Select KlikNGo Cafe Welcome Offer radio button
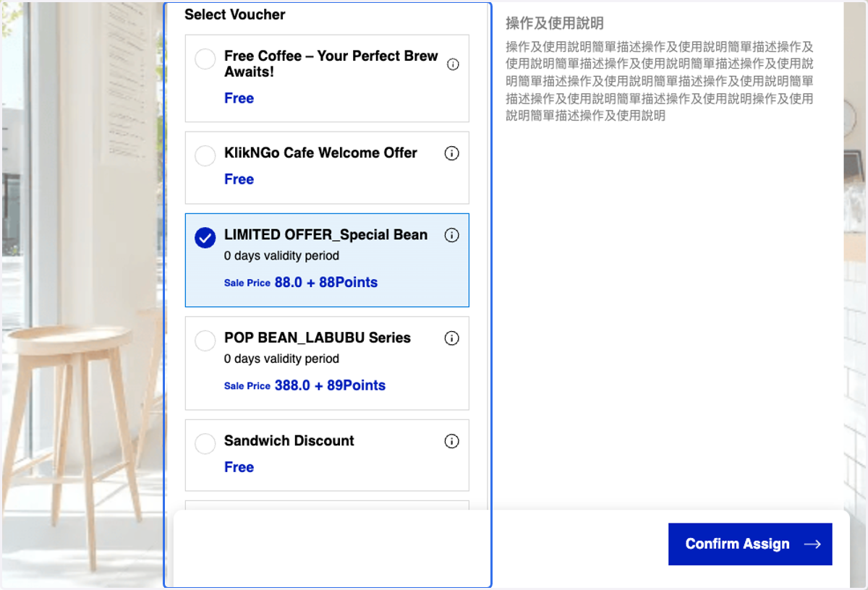 click(x=205, y=155)
